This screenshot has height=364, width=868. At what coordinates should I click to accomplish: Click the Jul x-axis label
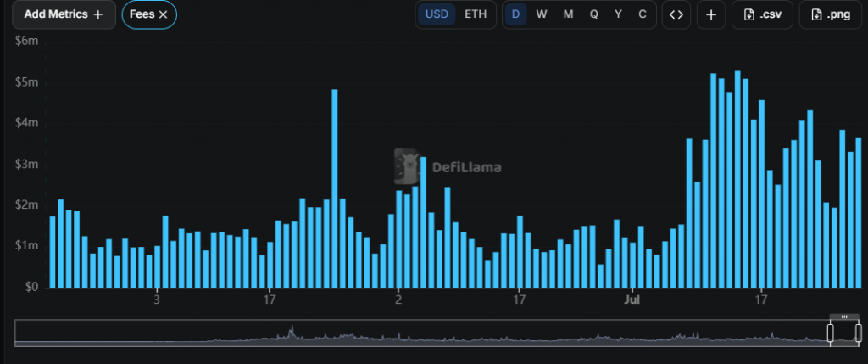pyautogui.click(x=632, y=300)
